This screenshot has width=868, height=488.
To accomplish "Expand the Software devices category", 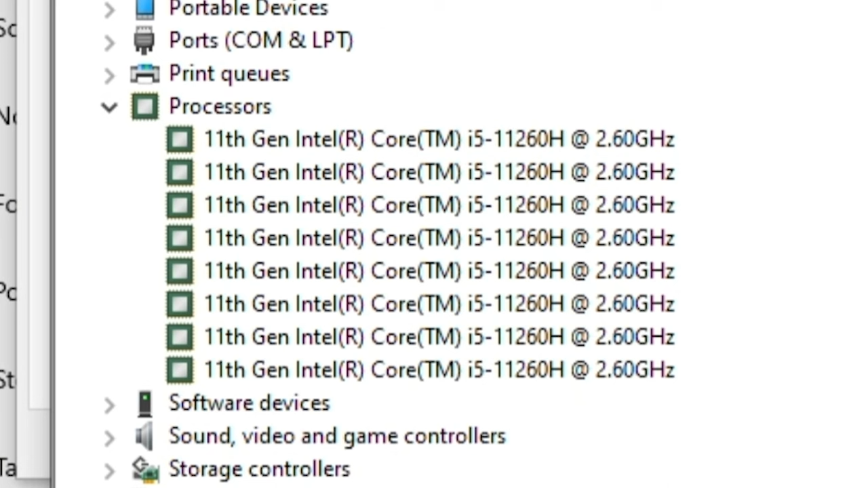I will click(x=109, y=405).
